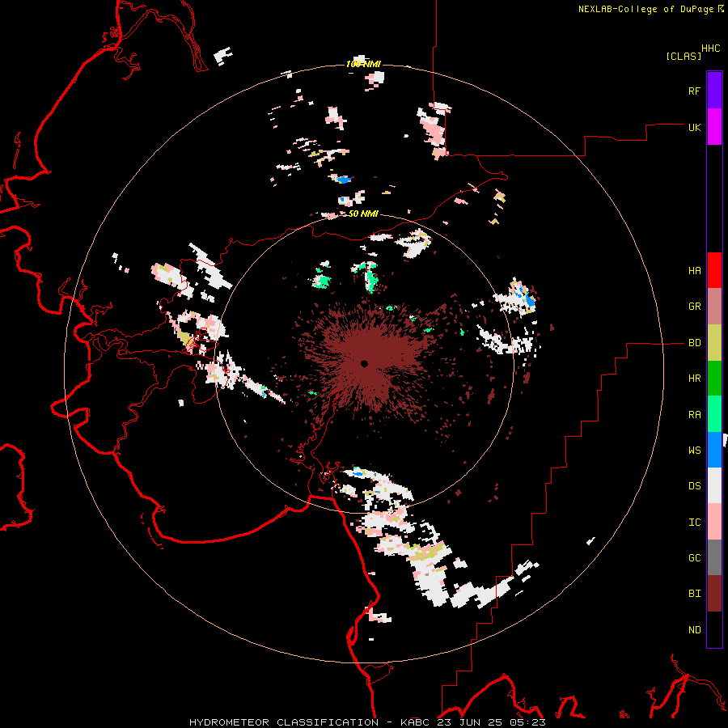Click the BI legend label
Image resolution: width=728 pixels, height=728 pixels.
[x=694, y=594]
